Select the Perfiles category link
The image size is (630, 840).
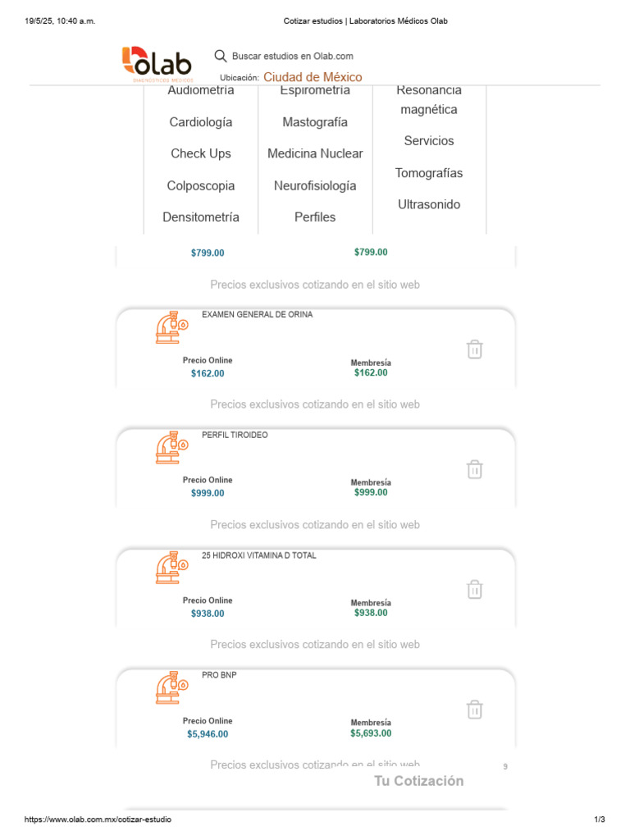(x=315, y=217)
